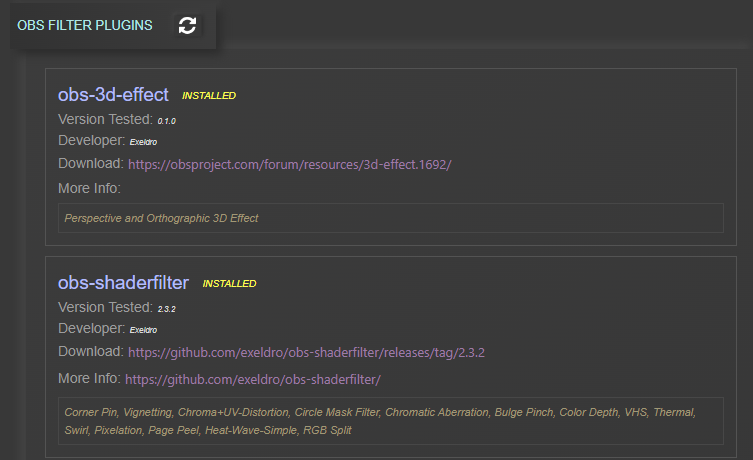
Task: Click the INSTALLED badge next to obs-3d-effect
Action: pos(208,96)
